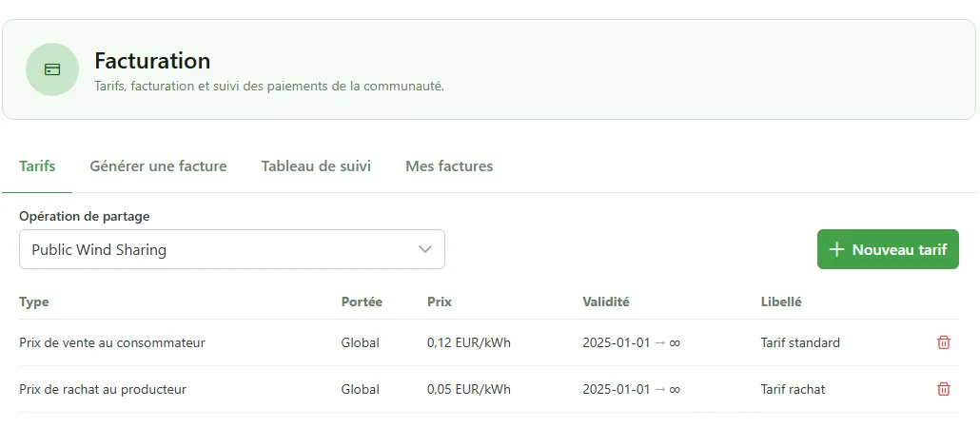Select the Prix de vente au consommateur cell
This screenshot has height=428, width=980.
coord(112,342)
